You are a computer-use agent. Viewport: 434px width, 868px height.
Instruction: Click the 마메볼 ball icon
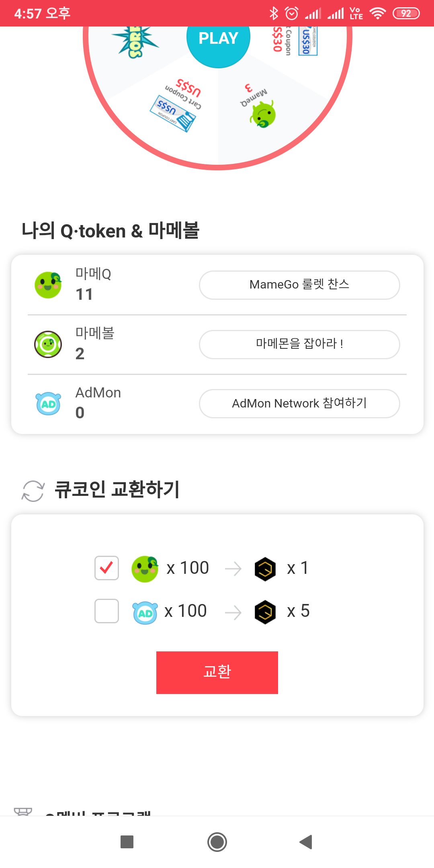click(x=48, y=344)
